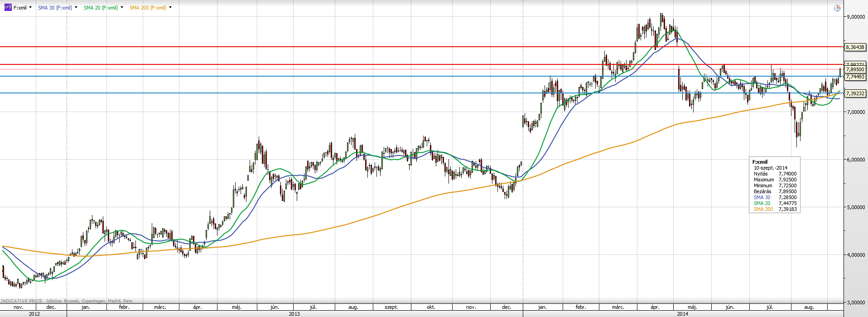
Task: Select the green SMA 20 (F:xmil) label
Action: click(x=101, y=8)
